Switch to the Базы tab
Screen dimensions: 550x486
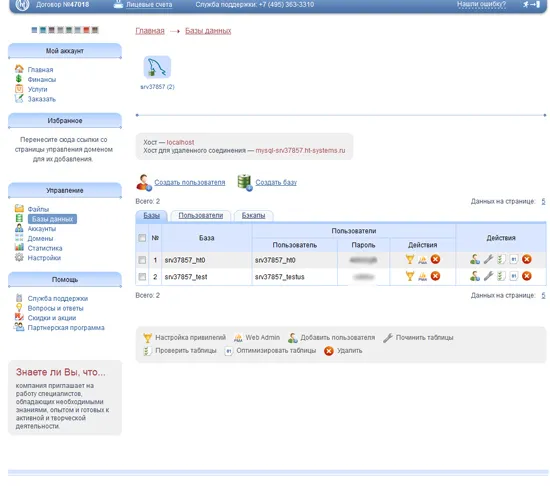pyautogui.click(x=152, y=216)
